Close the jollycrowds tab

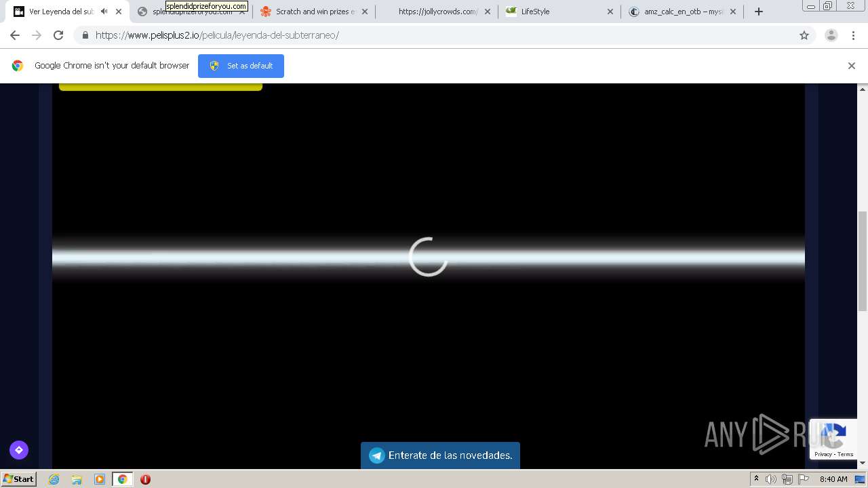[x=487, y=12]
